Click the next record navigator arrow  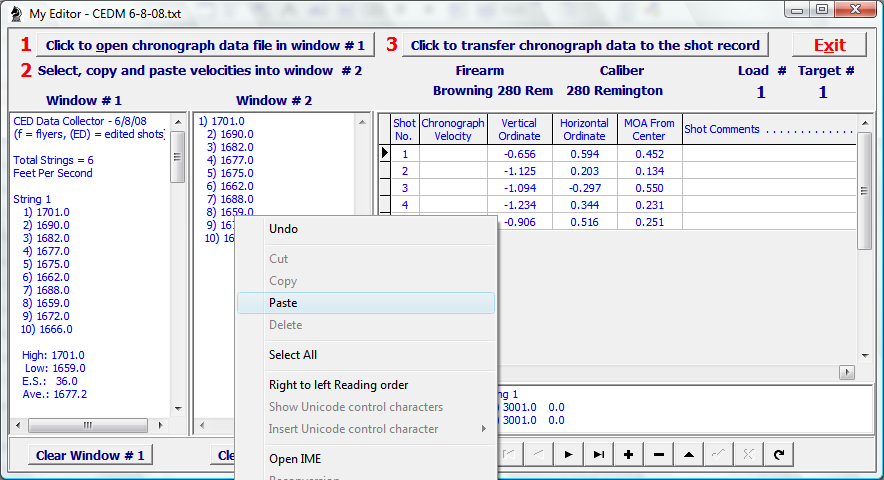(x=568, y=455)
